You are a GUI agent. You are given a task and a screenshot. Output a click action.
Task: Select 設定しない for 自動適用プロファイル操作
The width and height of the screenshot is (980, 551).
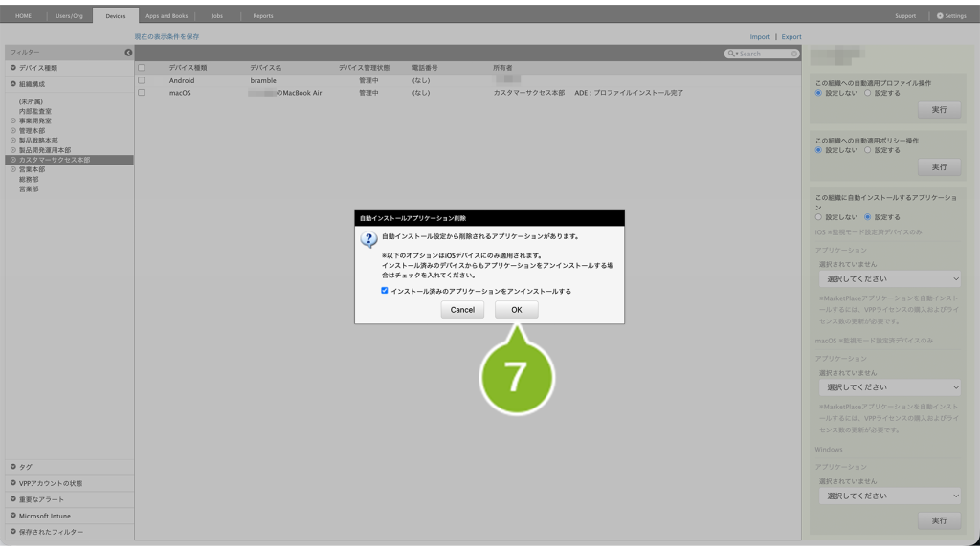(x=818, y=93)
